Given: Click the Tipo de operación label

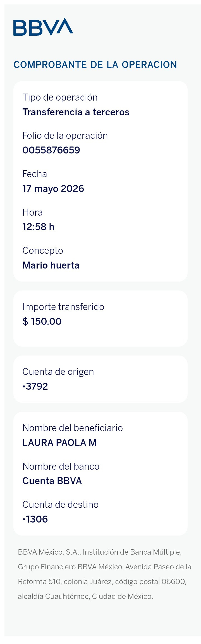Looking at the screenshot, I should pos(60,97).
